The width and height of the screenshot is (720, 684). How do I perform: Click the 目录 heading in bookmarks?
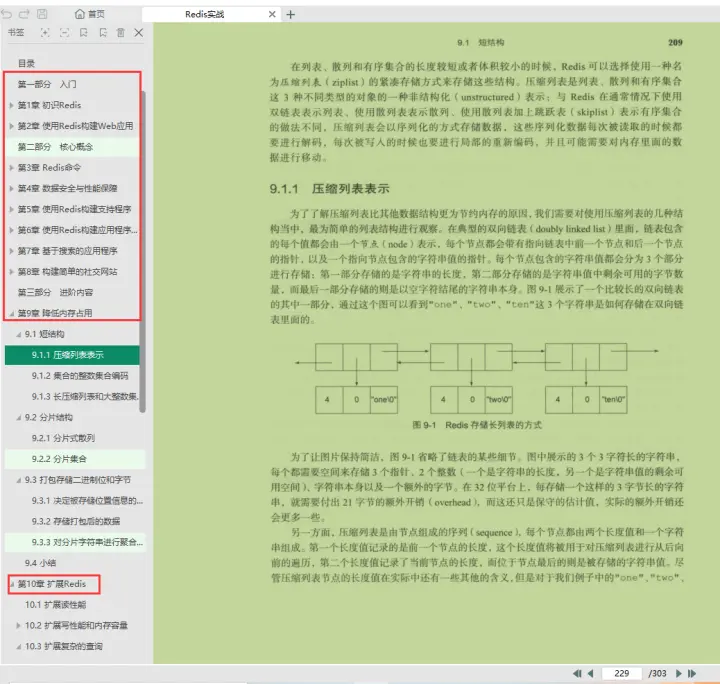point(26,63)
